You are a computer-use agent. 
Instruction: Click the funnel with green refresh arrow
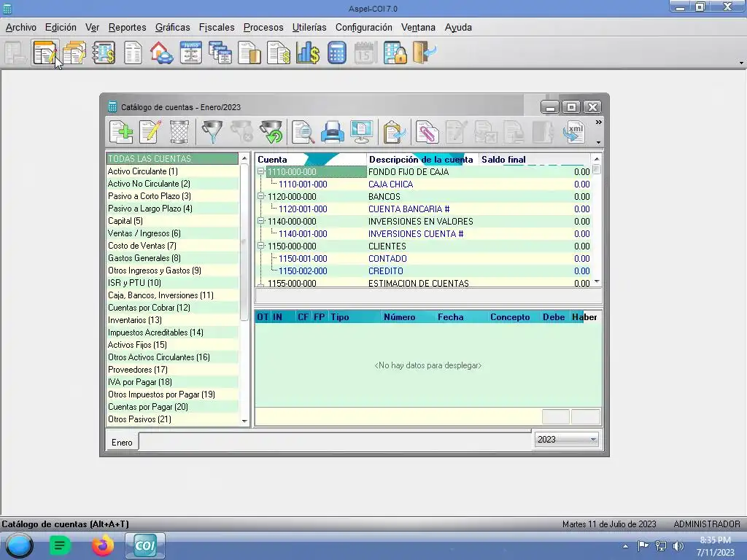click(x=271, y=132)
